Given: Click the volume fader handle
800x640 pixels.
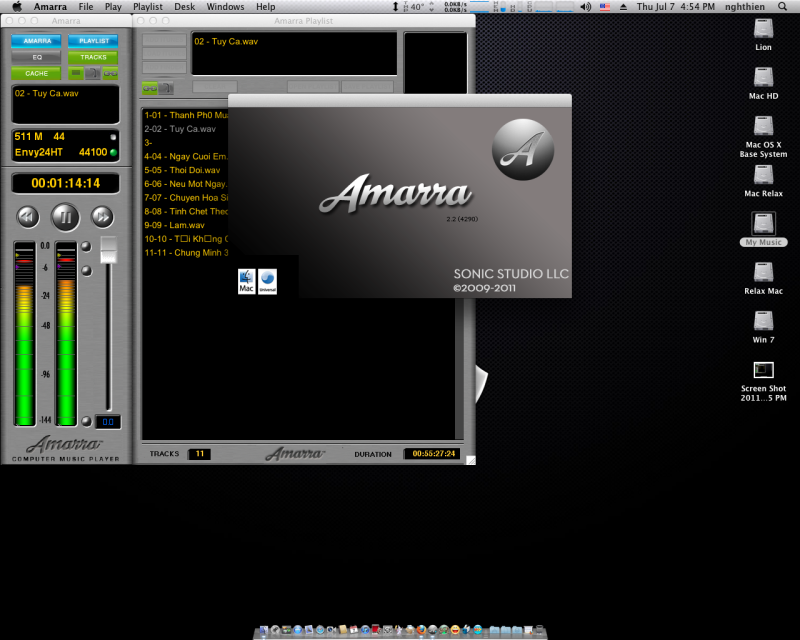Looking at the screenshot, I should [108, 250].
